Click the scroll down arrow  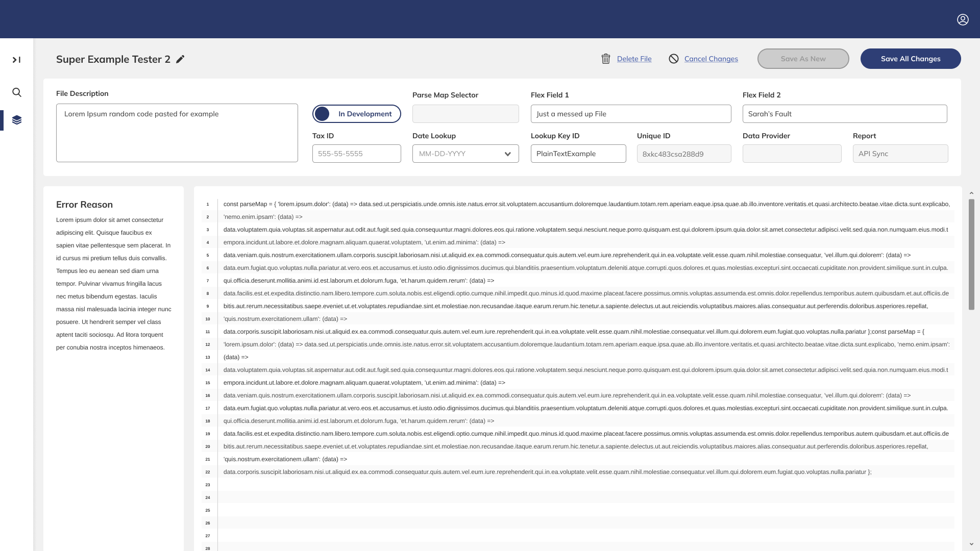[x=971, y=544]
